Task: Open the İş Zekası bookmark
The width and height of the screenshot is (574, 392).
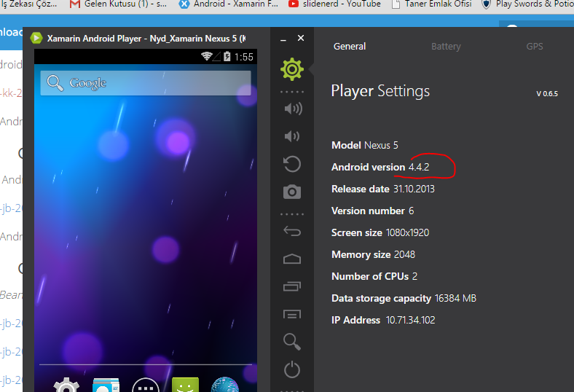Action: coord(29,4)
